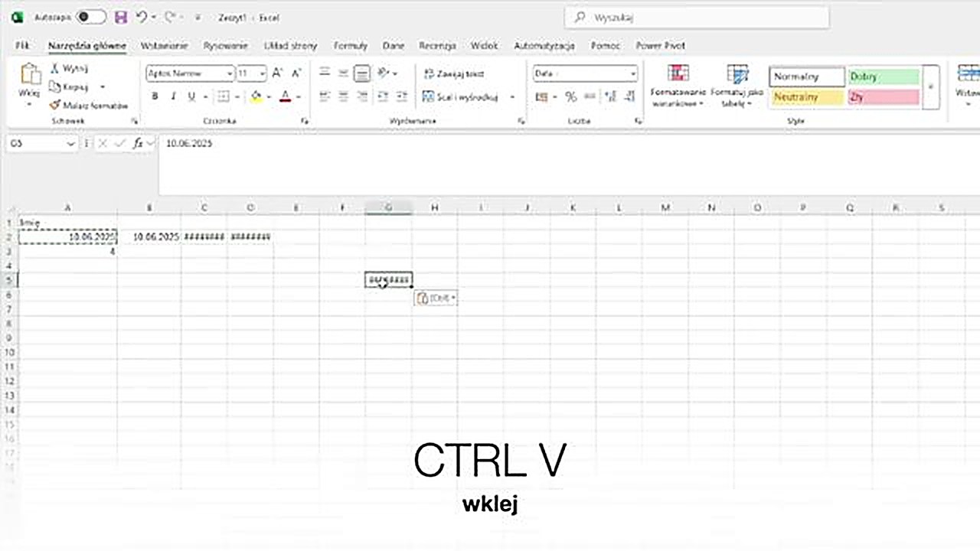The image size is (980, 551).
Task: Open the Formuły ribbon tab
Action: [x=350, y=46]
